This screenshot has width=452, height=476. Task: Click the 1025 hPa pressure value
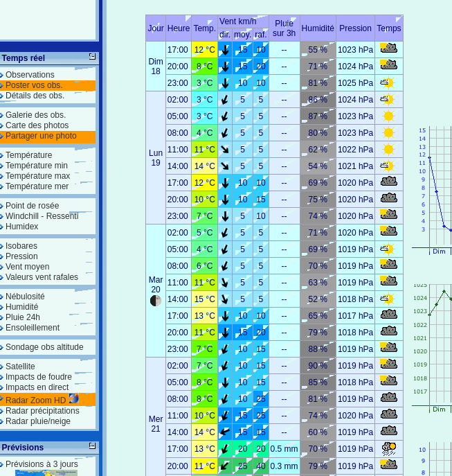point(355,83)
